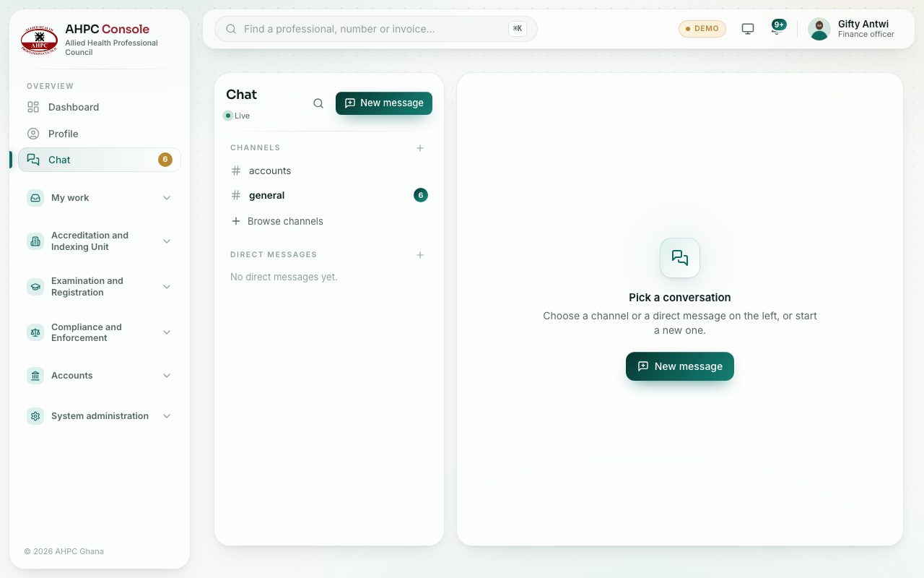Click the "No direct messages yet." text
The image size is (924, 578).
[x=284, y=277]
